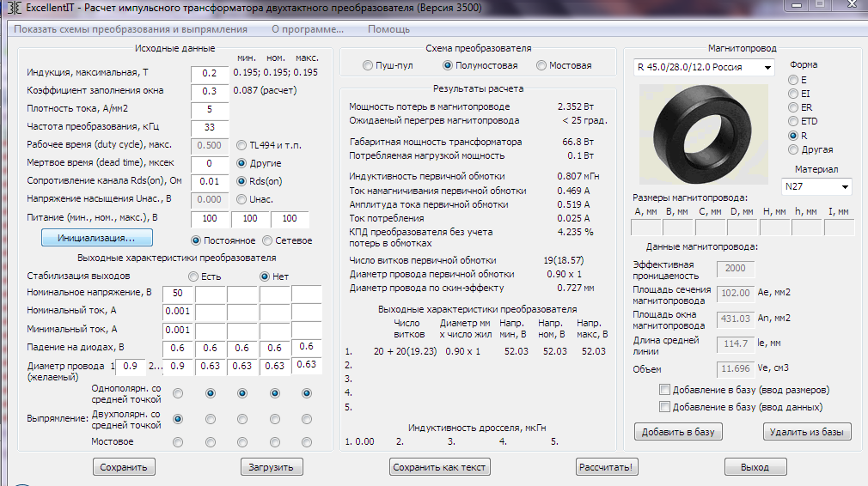Select the Пуш-пул converter scheme
The image size is (868, 486).
tap(369, 66)
